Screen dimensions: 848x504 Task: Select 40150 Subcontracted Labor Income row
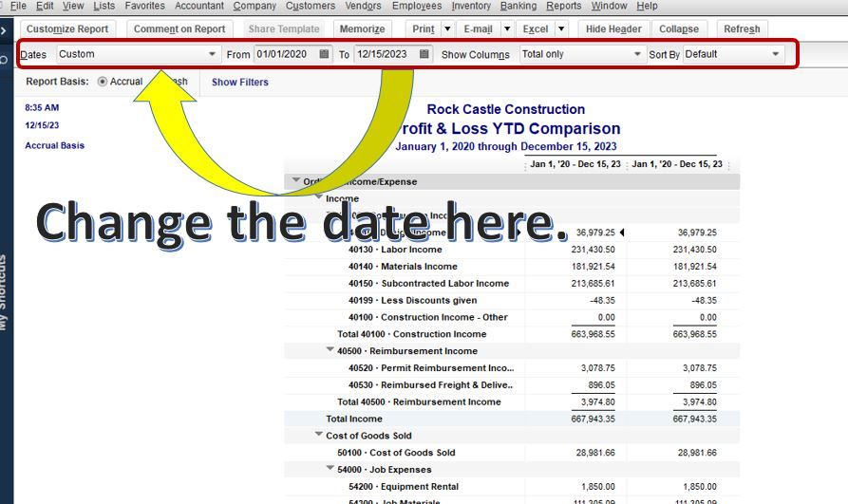[x=512, y=284]
